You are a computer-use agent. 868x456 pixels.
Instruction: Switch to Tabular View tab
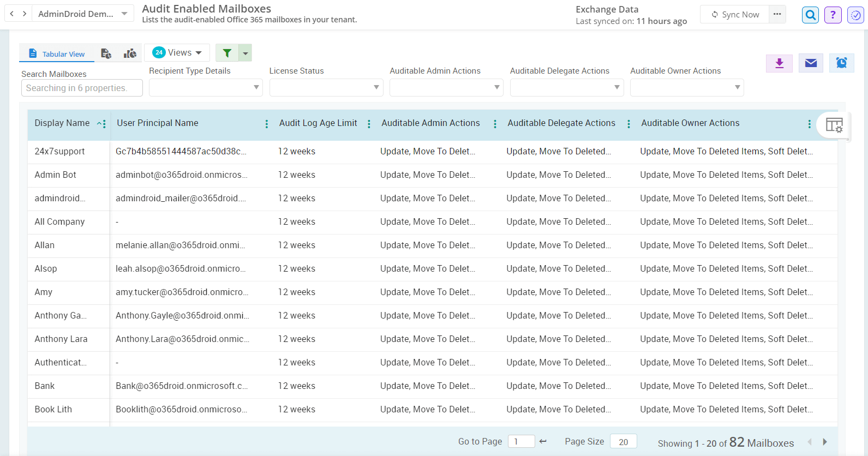pyautogui.click(x=57, y=54)
